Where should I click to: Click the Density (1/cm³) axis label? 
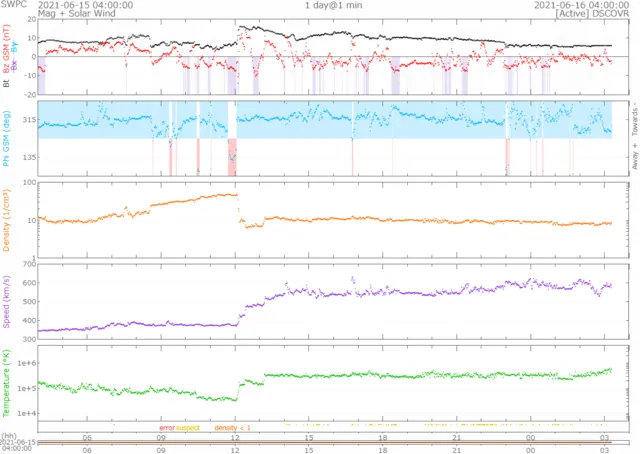pyautogui.click(x=7, y=222)
